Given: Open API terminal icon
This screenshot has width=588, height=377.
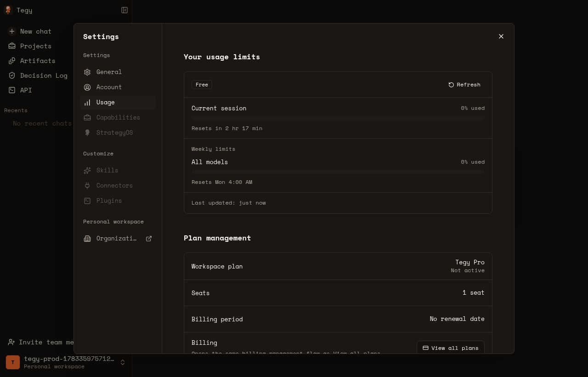Looking at the screenshot, I should (12, 90).
